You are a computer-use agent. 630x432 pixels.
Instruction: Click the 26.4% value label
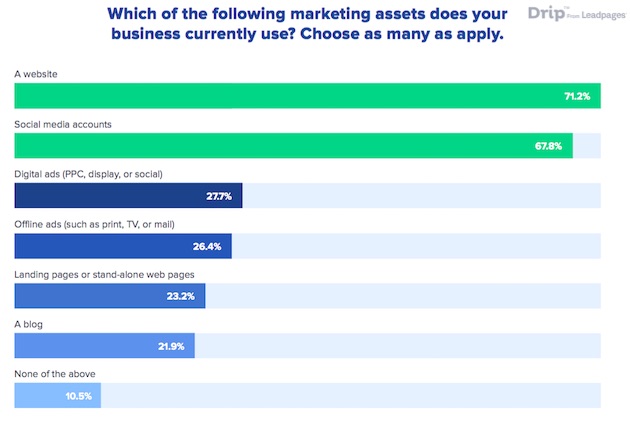207,246
